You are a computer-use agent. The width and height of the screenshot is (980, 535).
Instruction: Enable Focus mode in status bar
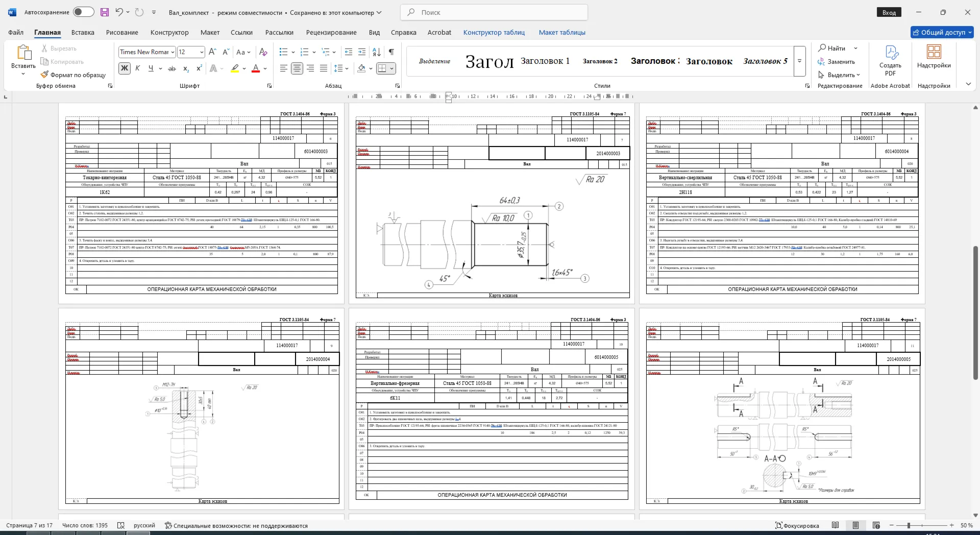pos(797,525)
